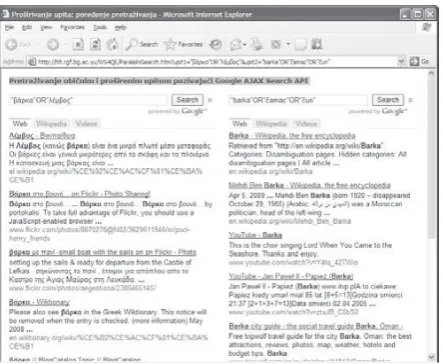
Task: Open the Edit button dropdown arrow
Action: click(x=288, y=44)
